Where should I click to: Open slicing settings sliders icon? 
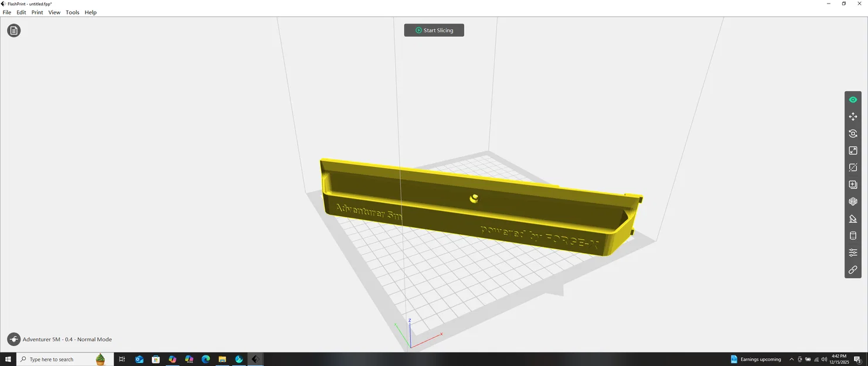853,252
